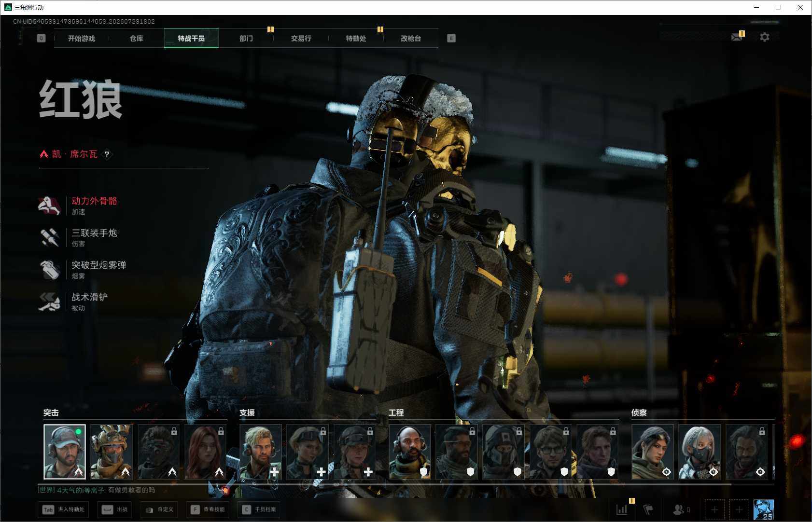Image resolution: width=812 pixels, height=522 pixels.
Task: Open the player avatar level 25
Action: click(764, 509)
